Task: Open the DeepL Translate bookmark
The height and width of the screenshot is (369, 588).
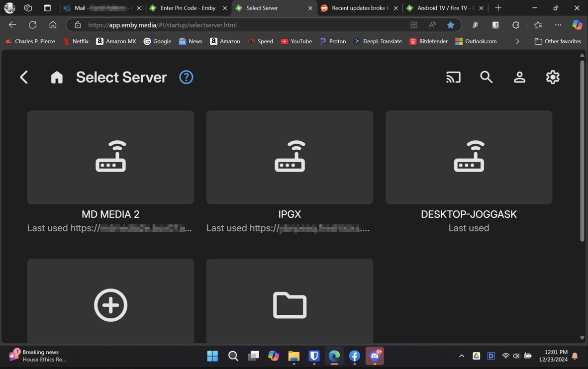Action: click(x=378, y=41)
